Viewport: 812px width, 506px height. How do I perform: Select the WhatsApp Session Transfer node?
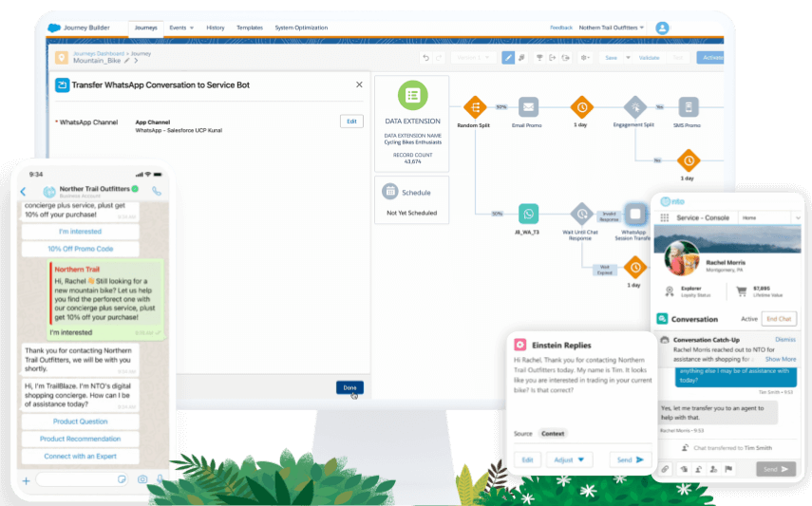pos(635,214)
